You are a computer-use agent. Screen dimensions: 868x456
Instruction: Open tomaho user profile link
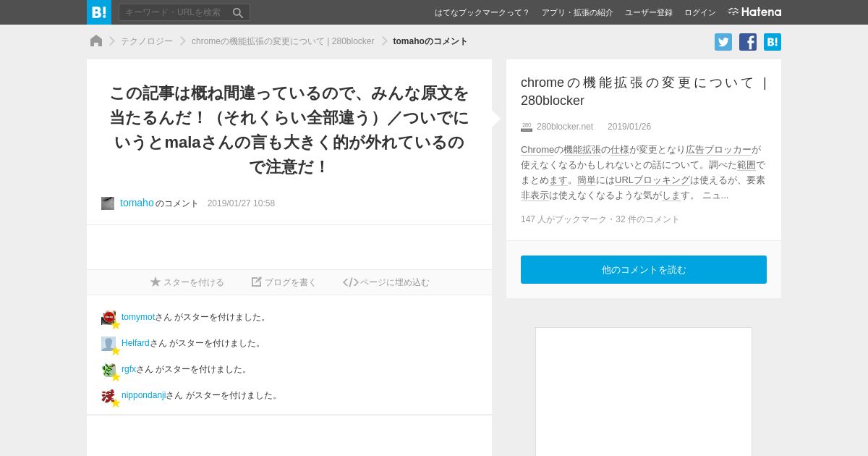[x=137, y=203]
